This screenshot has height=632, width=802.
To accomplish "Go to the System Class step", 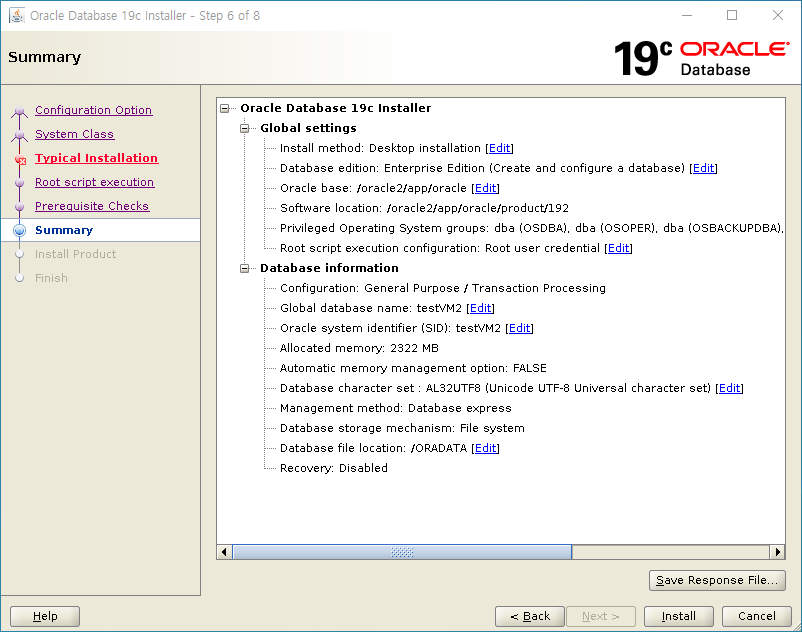I will [75, 134].
